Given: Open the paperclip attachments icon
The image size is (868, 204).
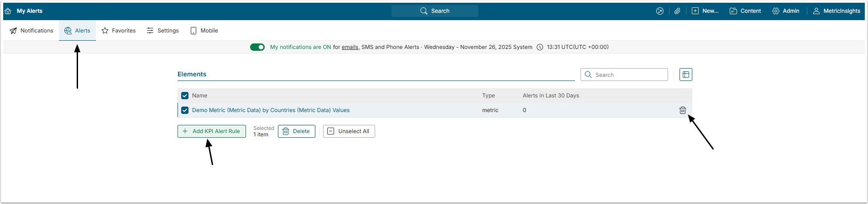Looking at the screenshot, I should (677, 11).
